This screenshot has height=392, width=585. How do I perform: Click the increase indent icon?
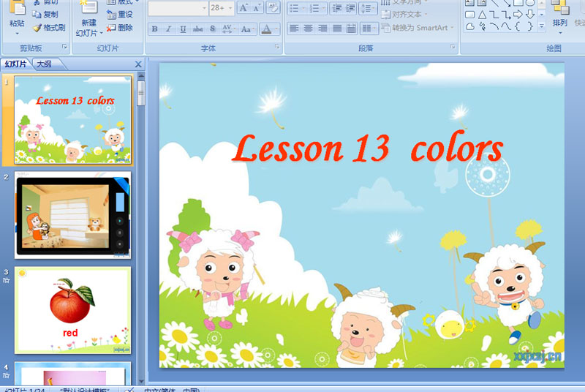pyautogui.click(x=350, y=8)
